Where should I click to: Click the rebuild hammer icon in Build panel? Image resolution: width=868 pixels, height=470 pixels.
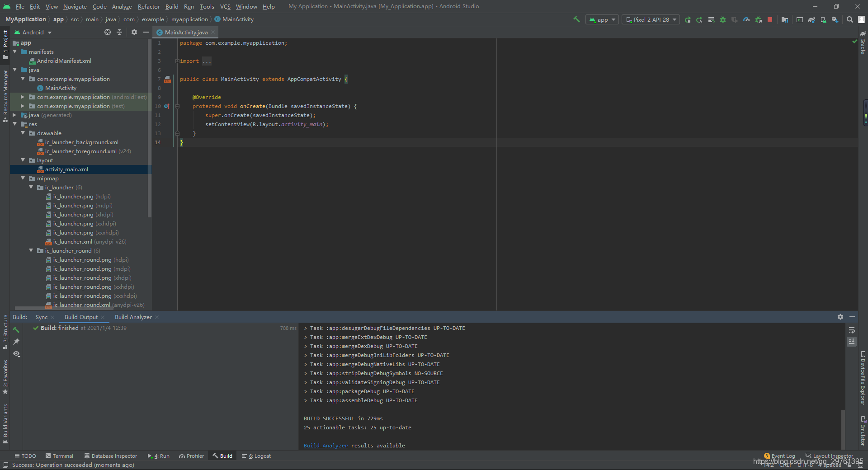pos(16,330)
